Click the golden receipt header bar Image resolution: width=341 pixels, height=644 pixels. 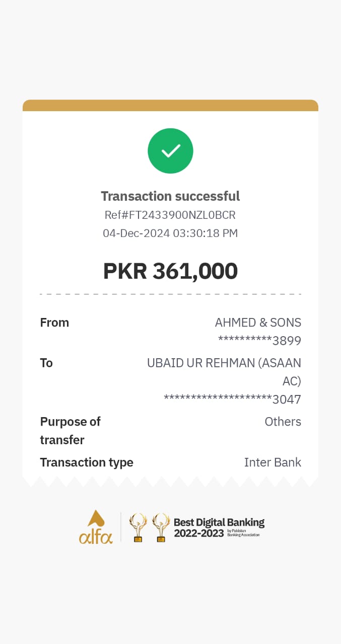coord(170,105)
